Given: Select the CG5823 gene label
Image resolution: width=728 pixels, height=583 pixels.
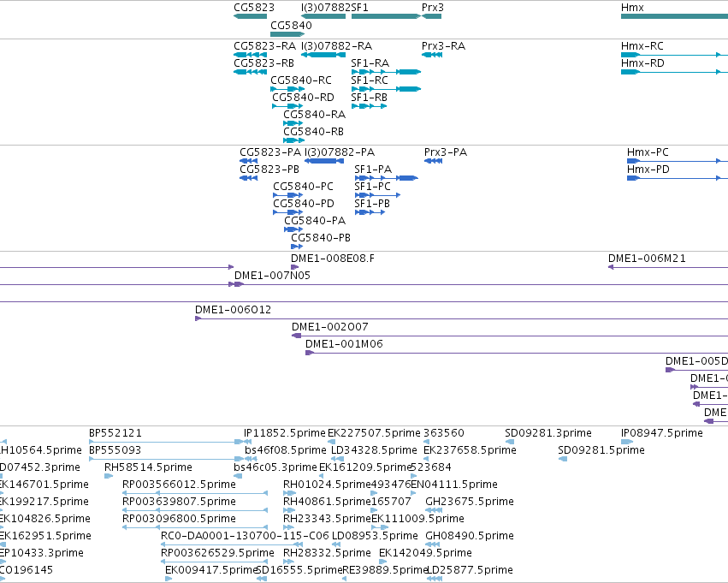Looking at the screenshot, I should (x=254, y=8).
